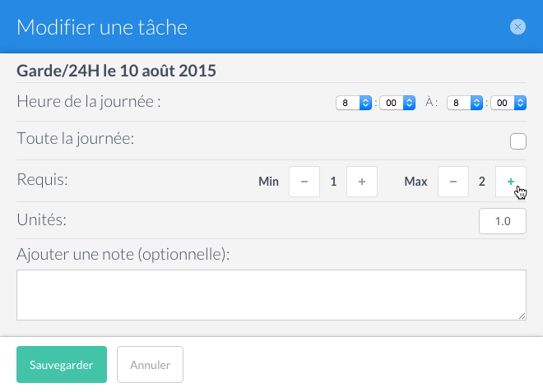Click the Heure de la journée label
Viewport: 543px width, 392px height.
[89, 102]
